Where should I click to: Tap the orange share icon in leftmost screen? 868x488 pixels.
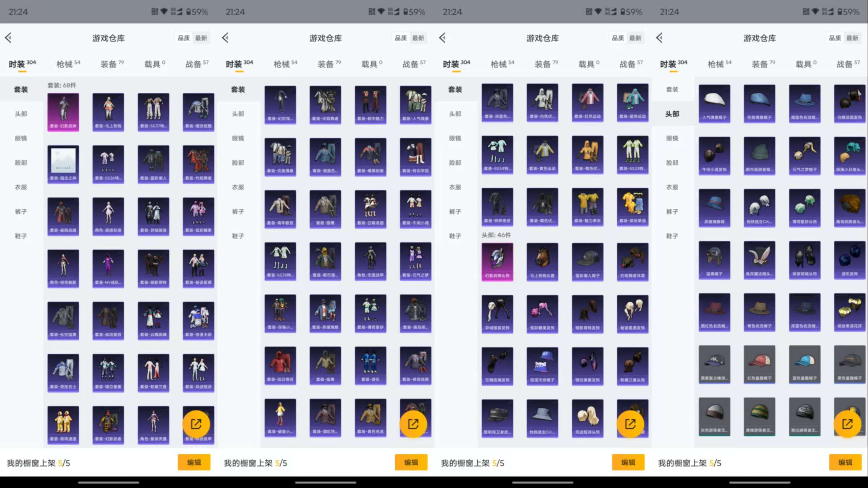[x=196, y=424]
